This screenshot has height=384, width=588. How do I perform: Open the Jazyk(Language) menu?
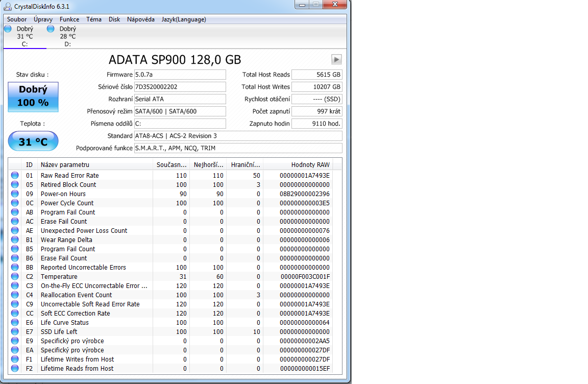[x=184, y=19]
